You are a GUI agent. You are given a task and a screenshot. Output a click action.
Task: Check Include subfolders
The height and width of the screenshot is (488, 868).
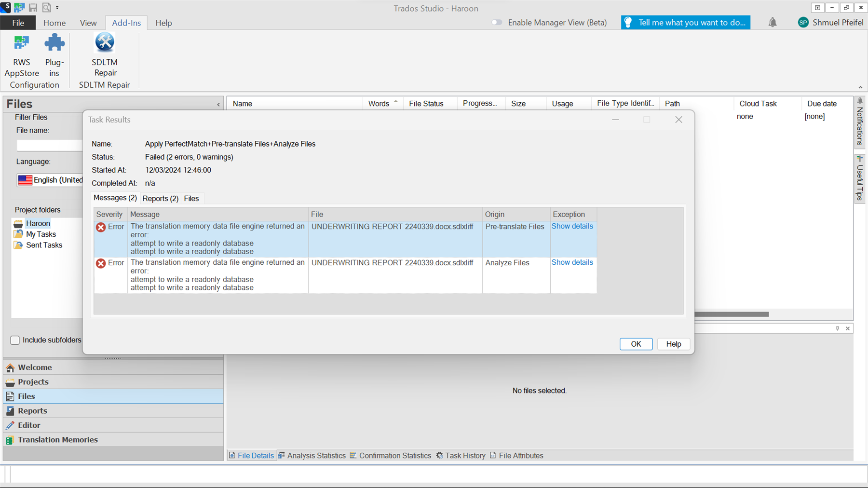[15, 340]
